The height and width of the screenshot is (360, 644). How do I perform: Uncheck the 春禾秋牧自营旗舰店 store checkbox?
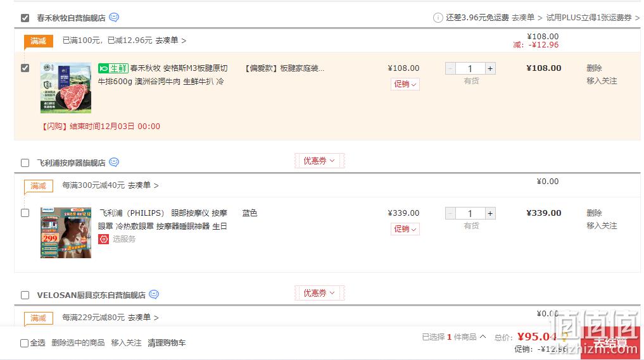(25, 18)
